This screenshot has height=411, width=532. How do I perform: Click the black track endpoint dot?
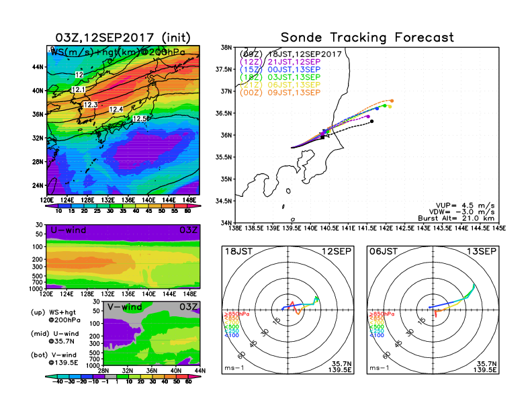click(x=372, y=121)
